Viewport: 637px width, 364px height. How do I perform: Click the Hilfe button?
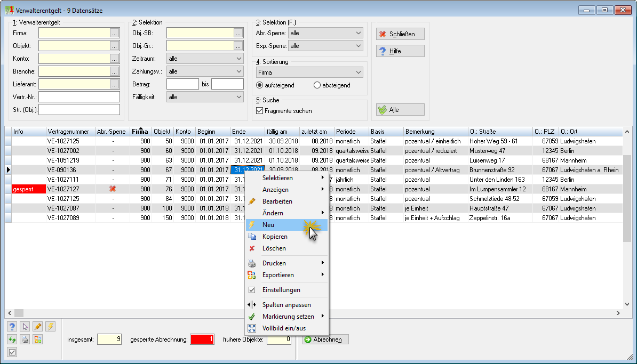tap(400, 51)
